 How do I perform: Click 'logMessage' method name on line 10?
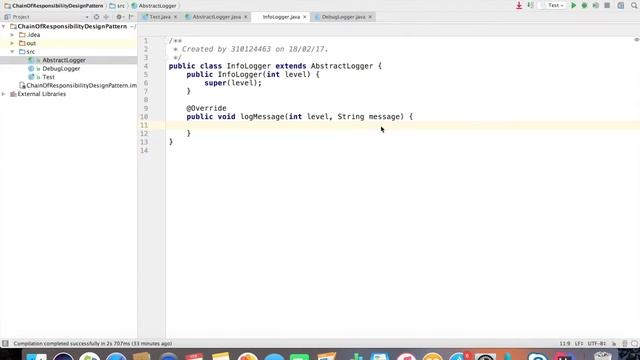tap(262, 117)
